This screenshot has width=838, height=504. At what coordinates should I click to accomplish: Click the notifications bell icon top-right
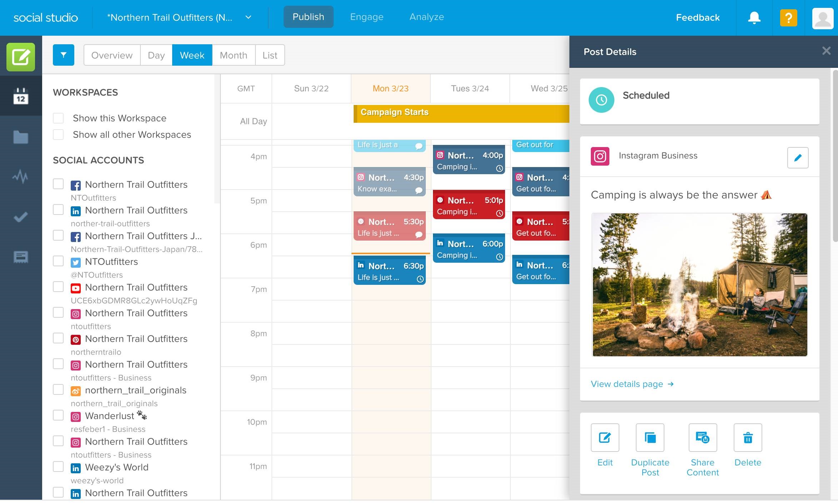(x=754, y=17)
